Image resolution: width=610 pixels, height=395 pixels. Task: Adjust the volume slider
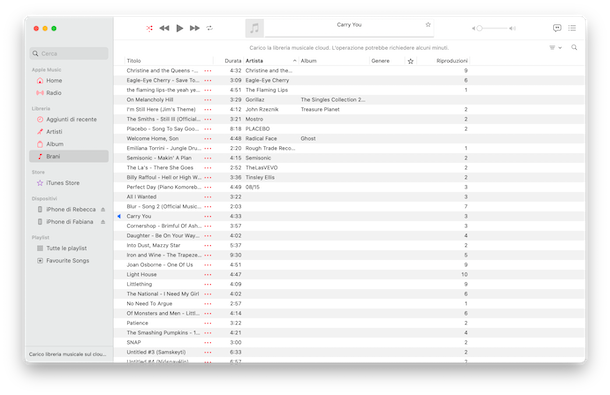coord(493,28)
